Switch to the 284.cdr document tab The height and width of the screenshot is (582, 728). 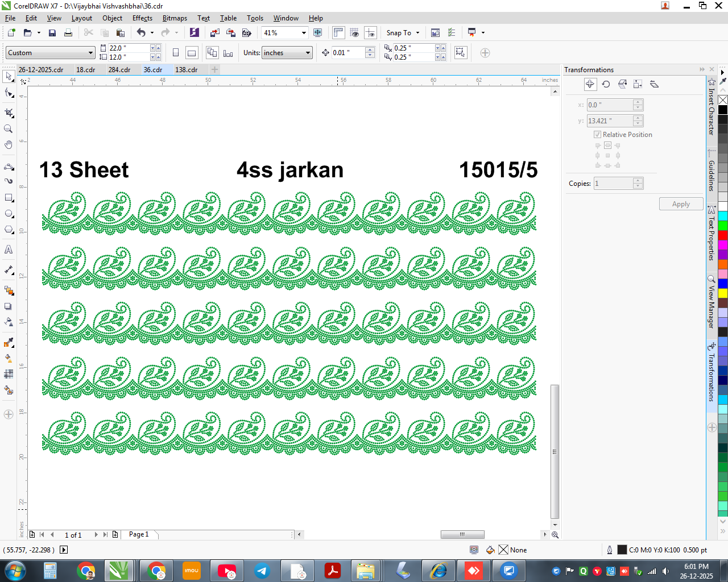pos(119,70)
